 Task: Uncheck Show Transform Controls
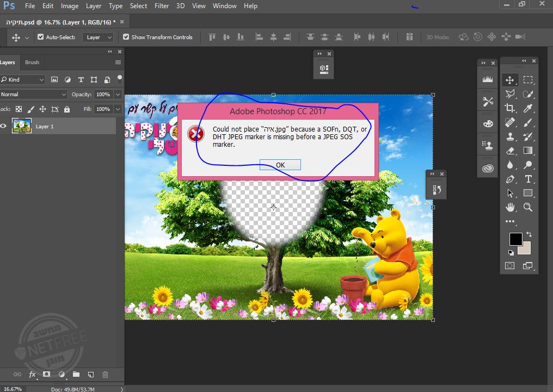[126, 37]
